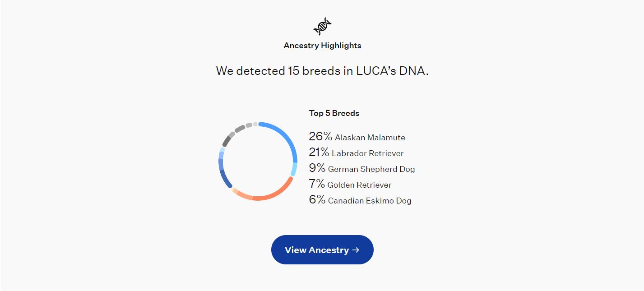
Task: Click the German Shepherd Dog entry
Action: coord(362,168)
